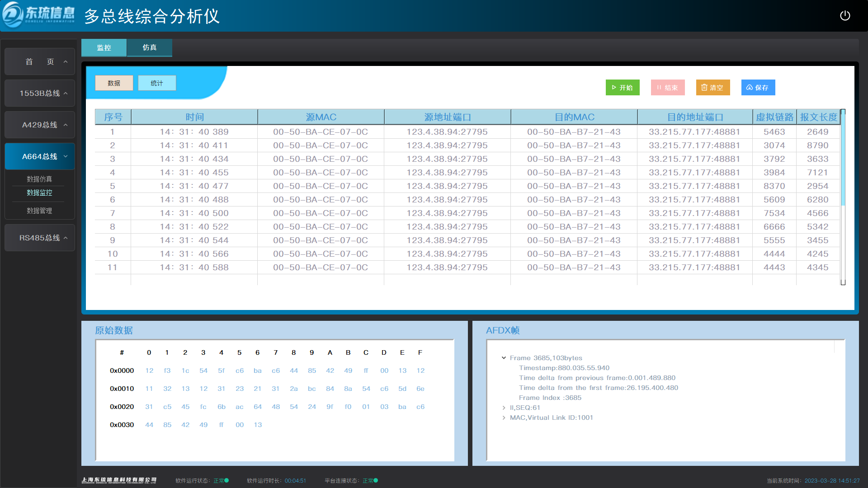Screen dimensions: 868x488
Task: Switch to the 数据 view toggle
Action: (x=114, y=83)
